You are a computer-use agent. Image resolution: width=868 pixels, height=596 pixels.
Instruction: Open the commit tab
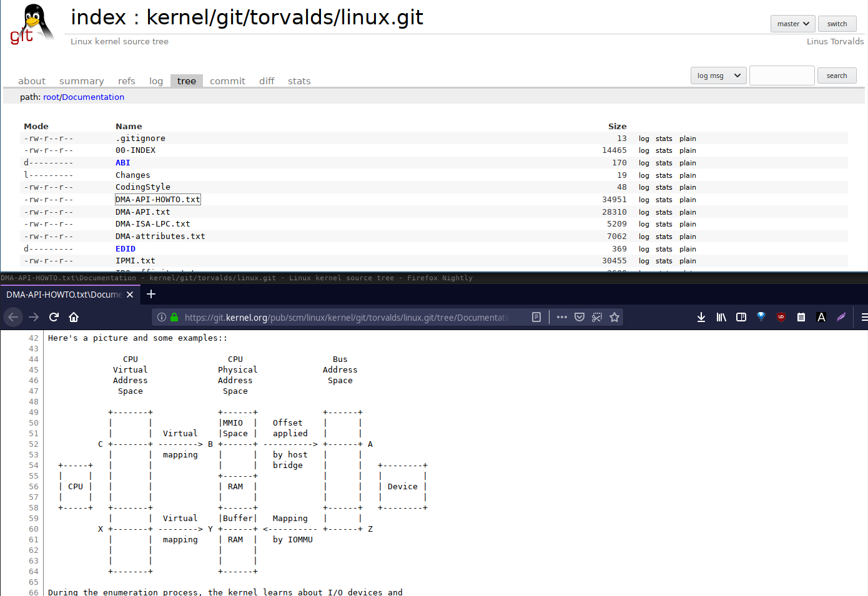(x=227, y=81)
